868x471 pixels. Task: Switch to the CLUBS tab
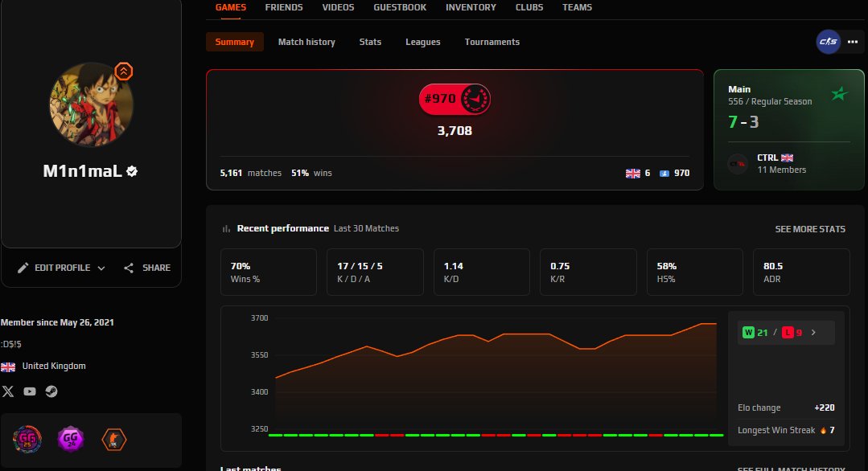529,7
